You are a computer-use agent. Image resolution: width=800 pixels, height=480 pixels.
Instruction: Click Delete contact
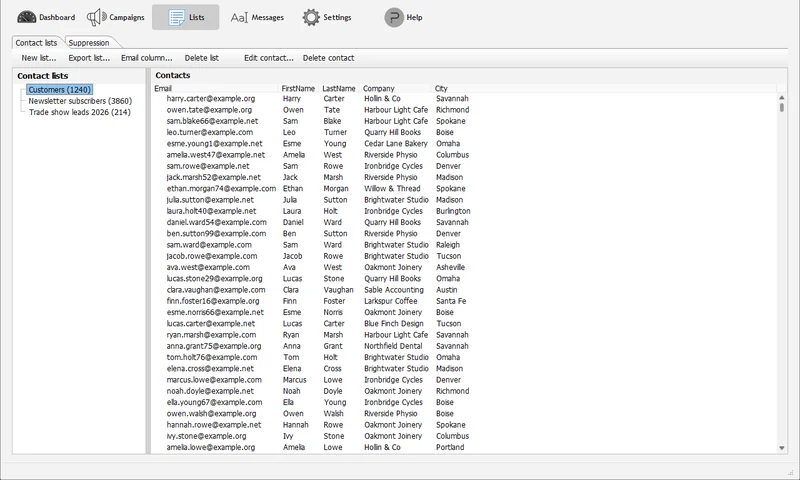pos(329,58)
